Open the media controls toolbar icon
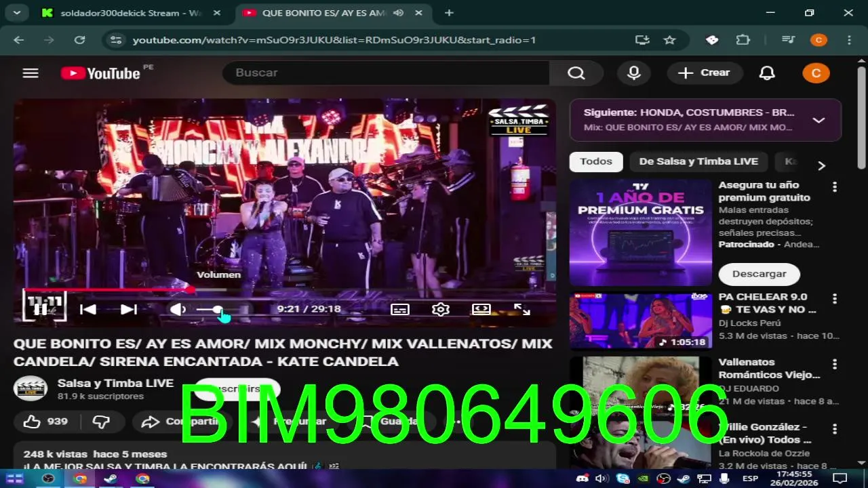Screen dimensions: 868x488 (x=788, y=40)
